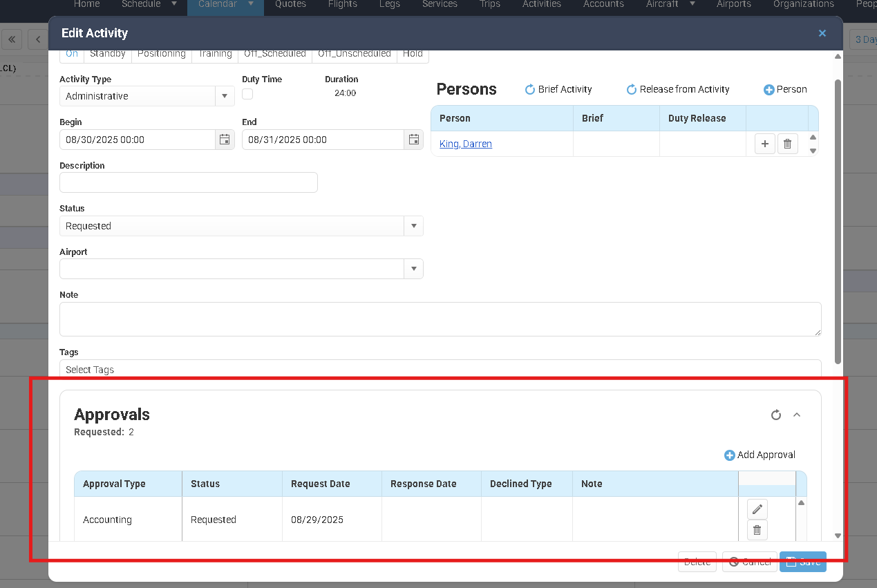
Task: Click the Brief Activity refresh icon
Action: [530, 90]
